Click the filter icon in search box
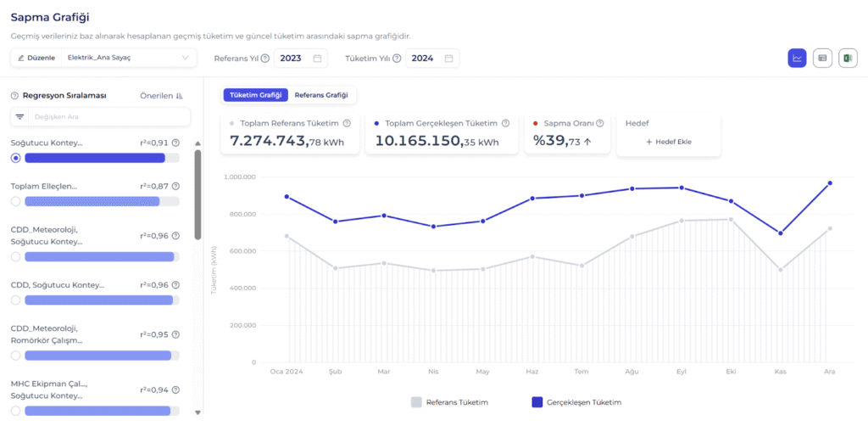The image size is (868, 426). click(20, 117)
